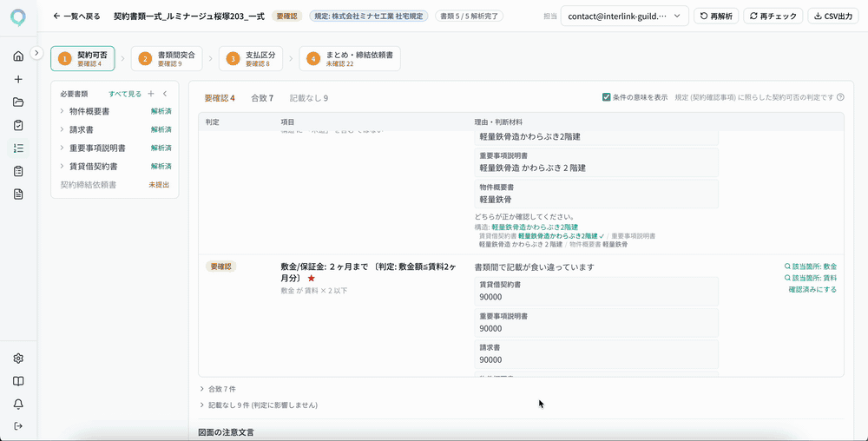The height and width of the screenshot is (441, 868).
Task: Click the 請求書 90000 value box
Action: (596, 354)
